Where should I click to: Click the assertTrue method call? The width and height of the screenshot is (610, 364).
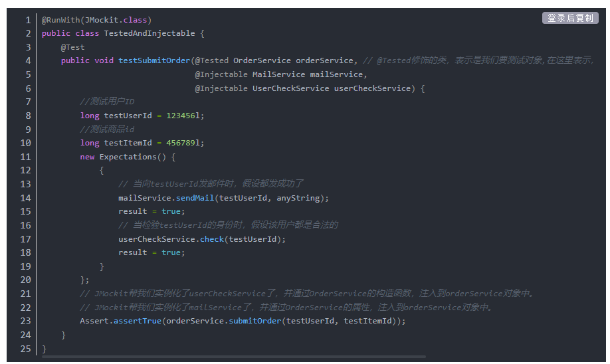137,321
